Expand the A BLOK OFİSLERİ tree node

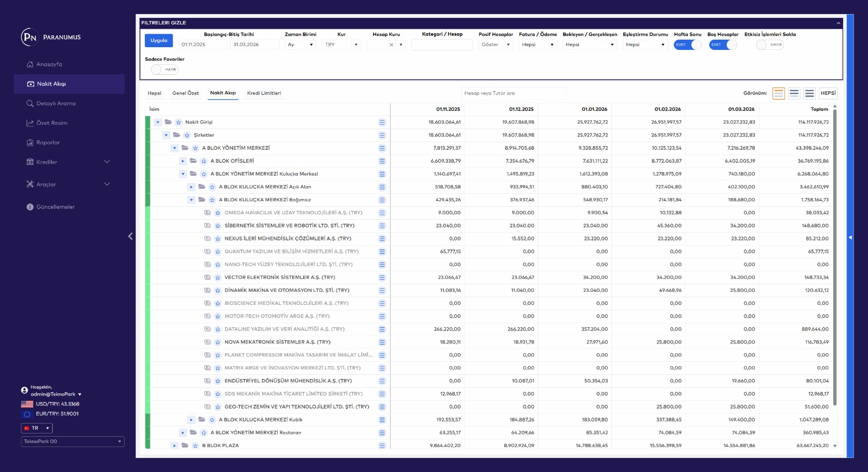click(183, 161)
